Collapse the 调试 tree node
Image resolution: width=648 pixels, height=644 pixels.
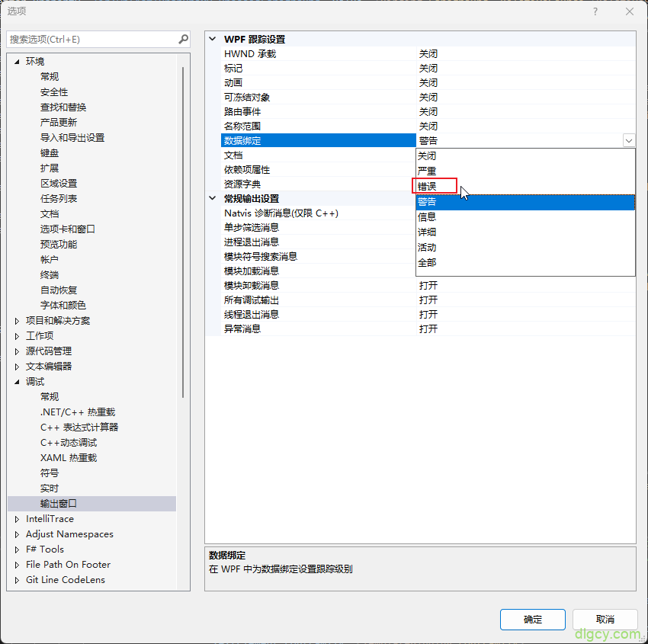pyautogui.click(x=18, y=382)
